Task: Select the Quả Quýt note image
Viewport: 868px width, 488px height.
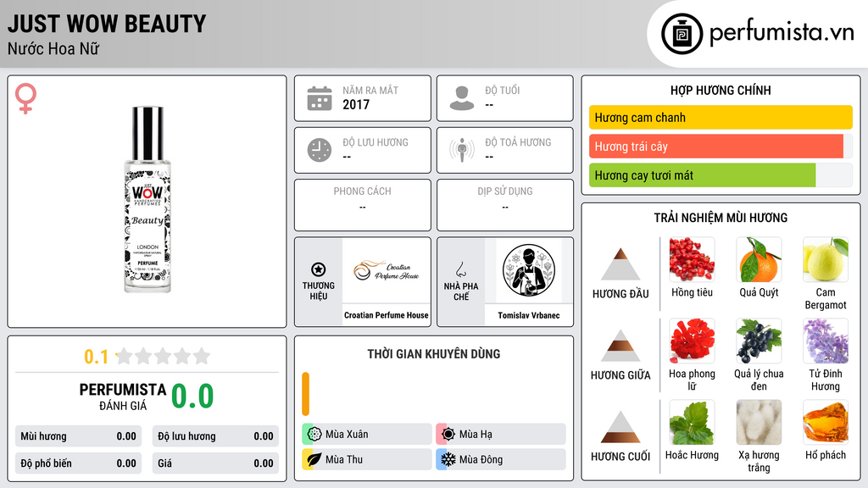Action: click(759, 259)
